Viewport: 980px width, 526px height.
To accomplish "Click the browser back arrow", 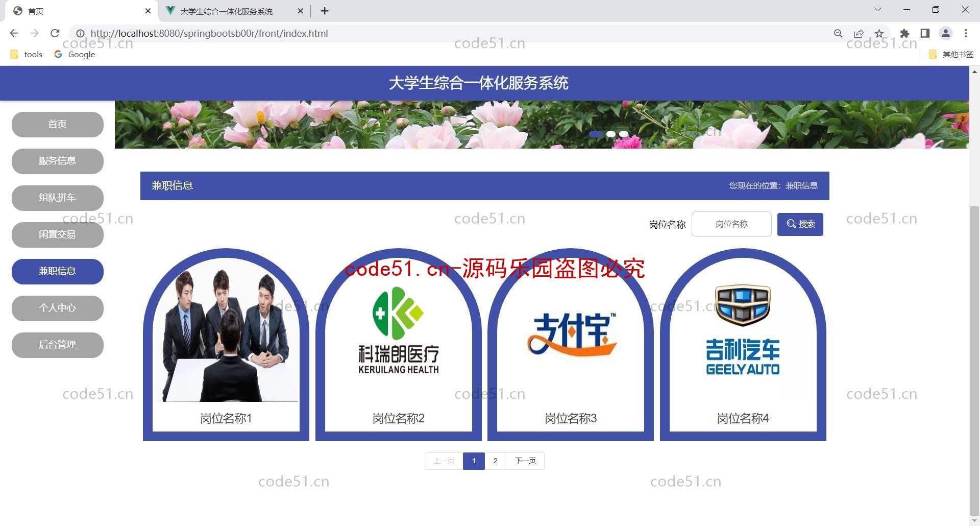I will [x=14, y=33].
